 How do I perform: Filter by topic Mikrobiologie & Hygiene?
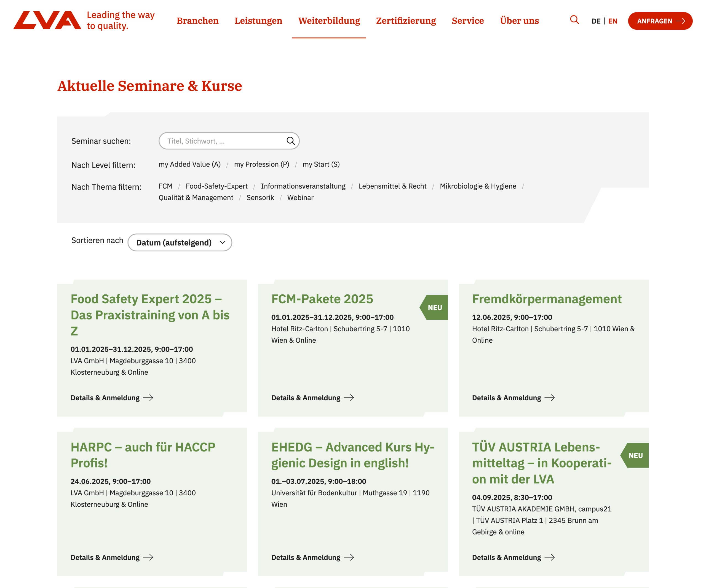[478, 186]
